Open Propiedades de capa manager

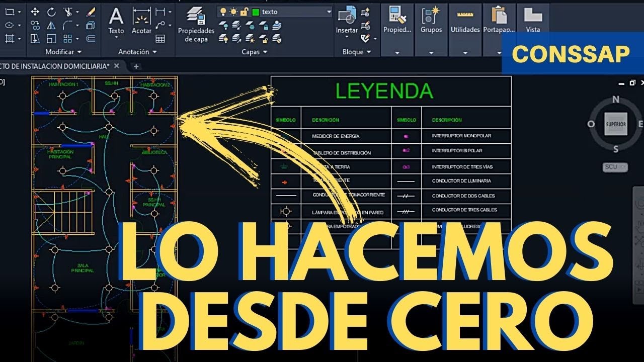coord(196,25)
